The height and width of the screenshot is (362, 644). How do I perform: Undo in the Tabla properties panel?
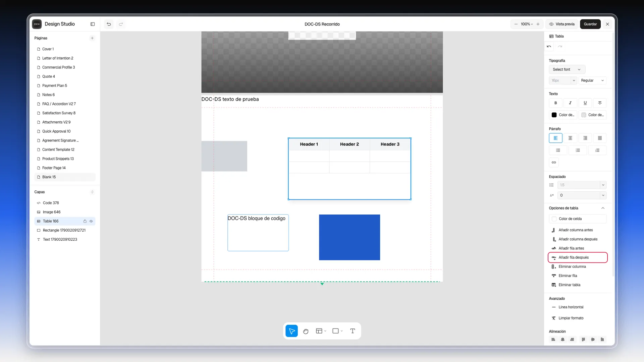[x=549, y=47]
